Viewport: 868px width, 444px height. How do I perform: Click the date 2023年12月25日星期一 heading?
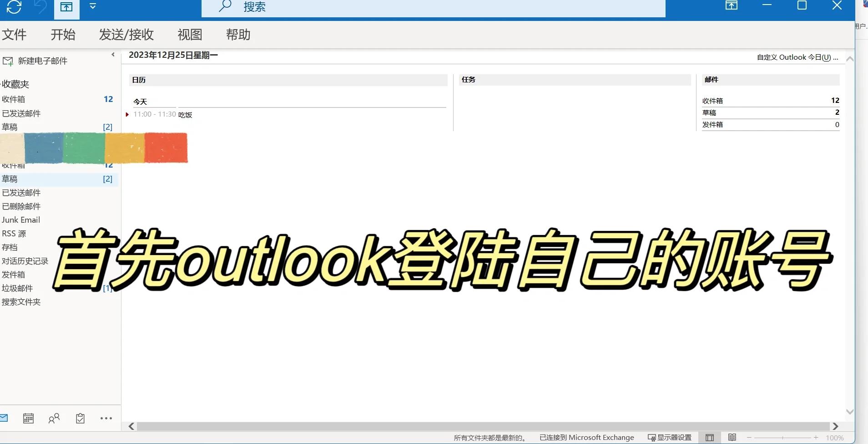click(173, 55)
